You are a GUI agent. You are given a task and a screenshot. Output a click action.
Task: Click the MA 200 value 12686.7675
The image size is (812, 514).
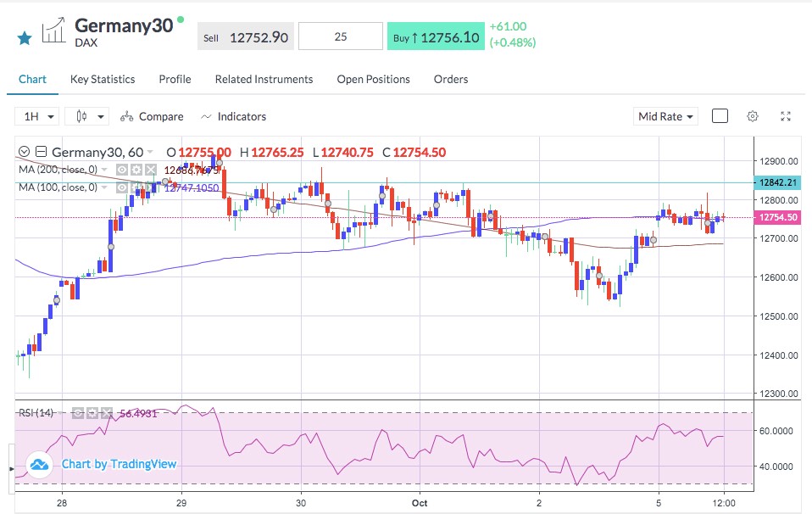pyautogui.click(x=192, y=170)
